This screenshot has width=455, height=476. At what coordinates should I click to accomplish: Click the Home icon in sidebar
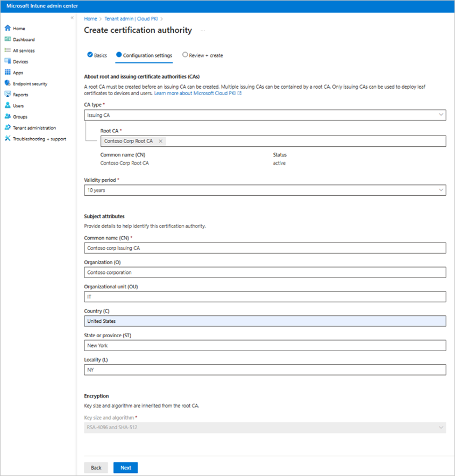8,29
